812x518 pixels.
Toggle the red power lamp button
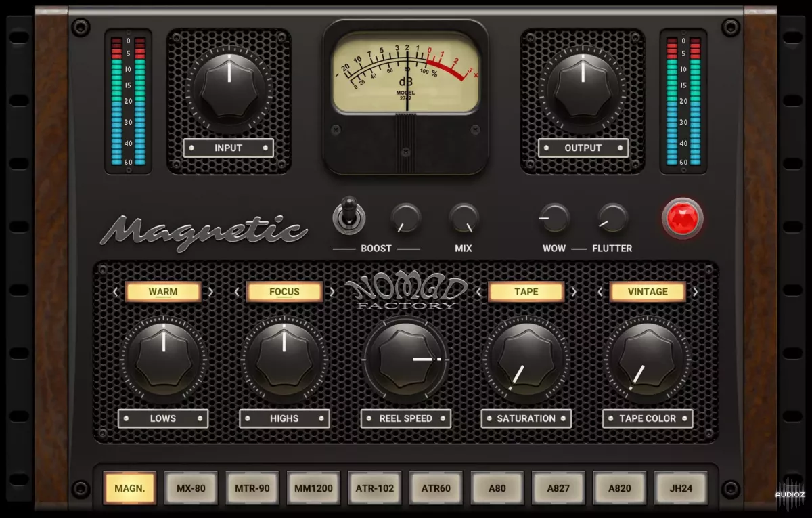point(682,219)
